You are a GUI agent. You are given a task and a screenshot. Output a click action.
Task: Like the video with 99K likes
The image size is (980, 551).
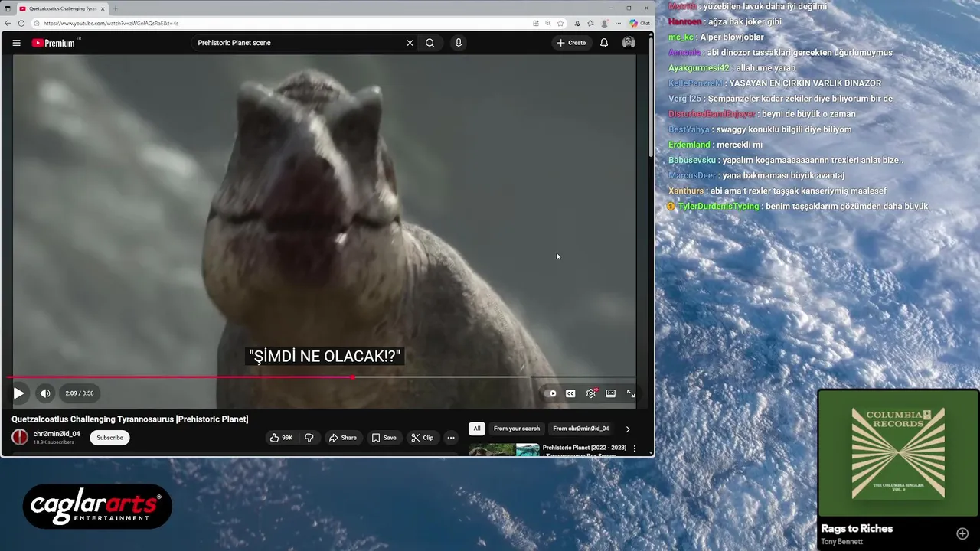pos(281,438)
